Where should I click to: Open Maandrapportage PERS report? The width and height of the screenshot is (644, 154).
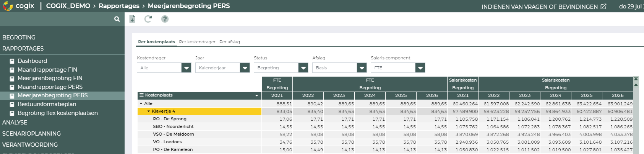click(50, 87)
